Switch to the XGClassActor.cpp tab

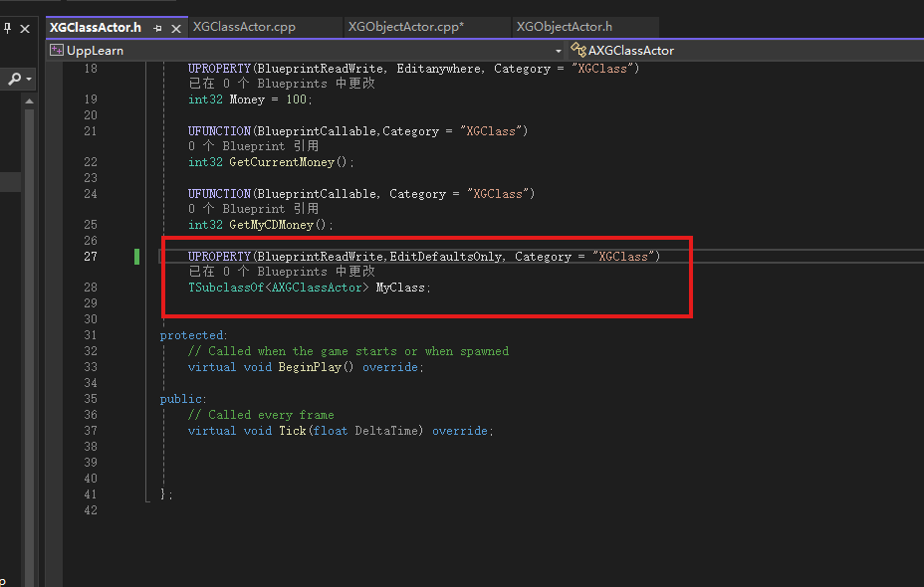click(244, 27)
